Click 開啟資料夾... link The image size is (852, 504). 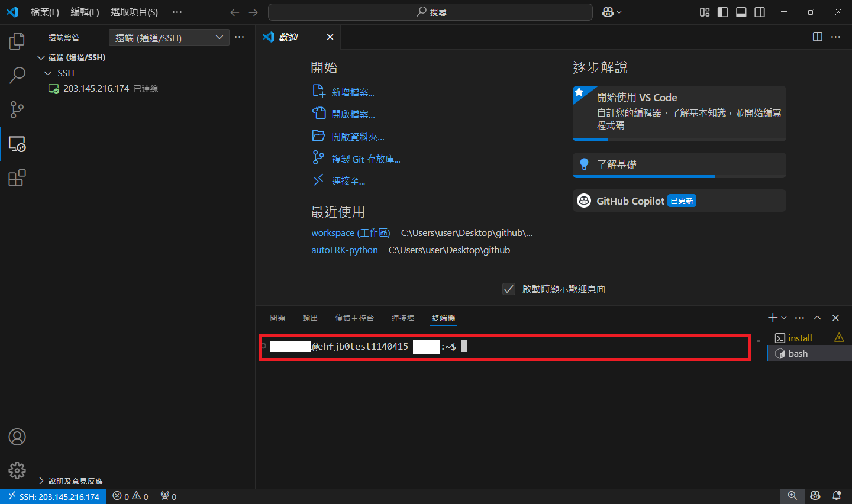click(358, 137)
